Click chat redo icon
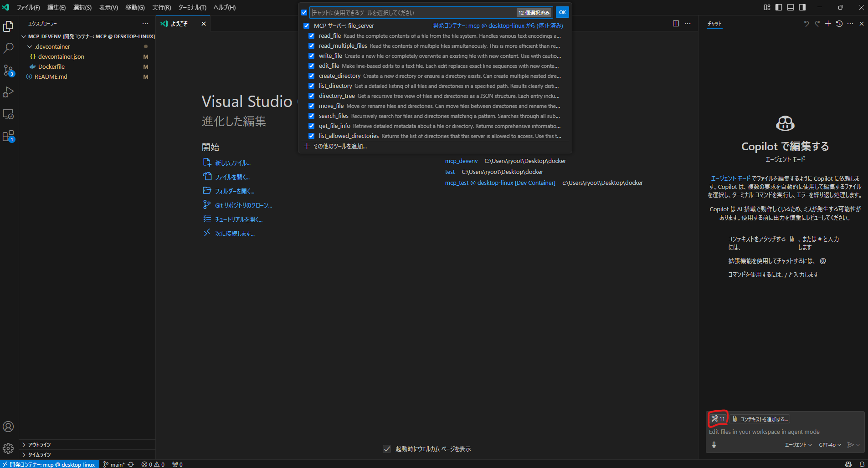The image size is (868, 468). (x=817, y=24)
